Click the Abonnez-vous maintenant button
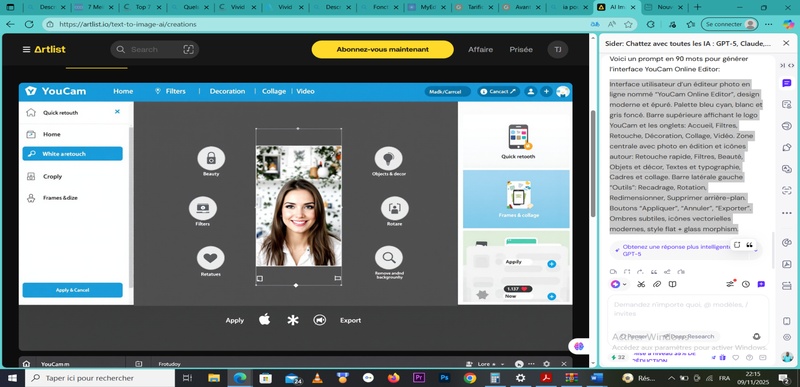 (383, 49)
